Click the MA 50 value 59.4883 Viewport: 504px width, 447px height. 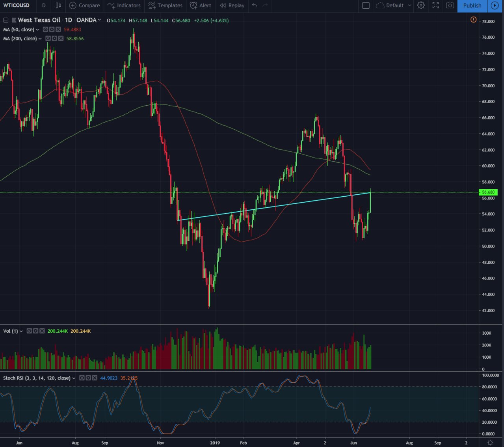click(x=73, y=30)
